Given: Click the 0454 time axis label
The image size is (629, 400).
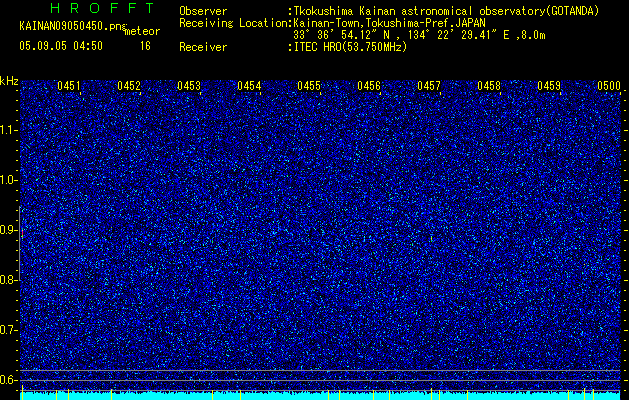Looking at the screenshot, I should [249, 86].
